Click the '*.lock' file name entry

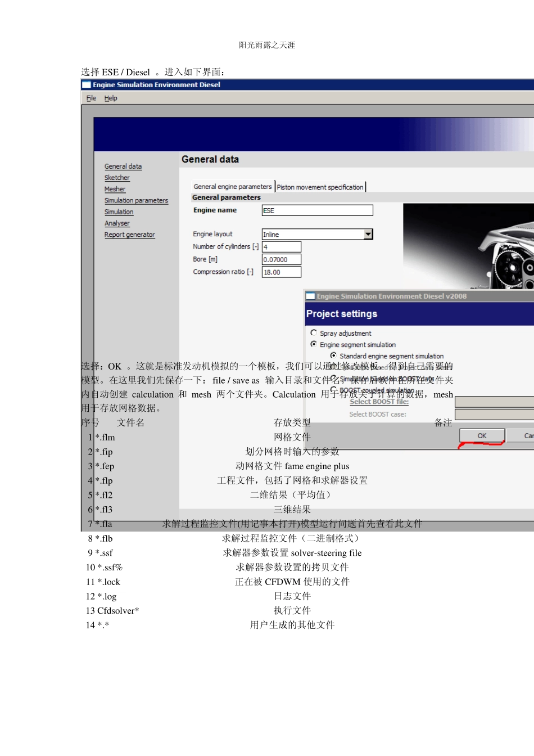(108, 582)
